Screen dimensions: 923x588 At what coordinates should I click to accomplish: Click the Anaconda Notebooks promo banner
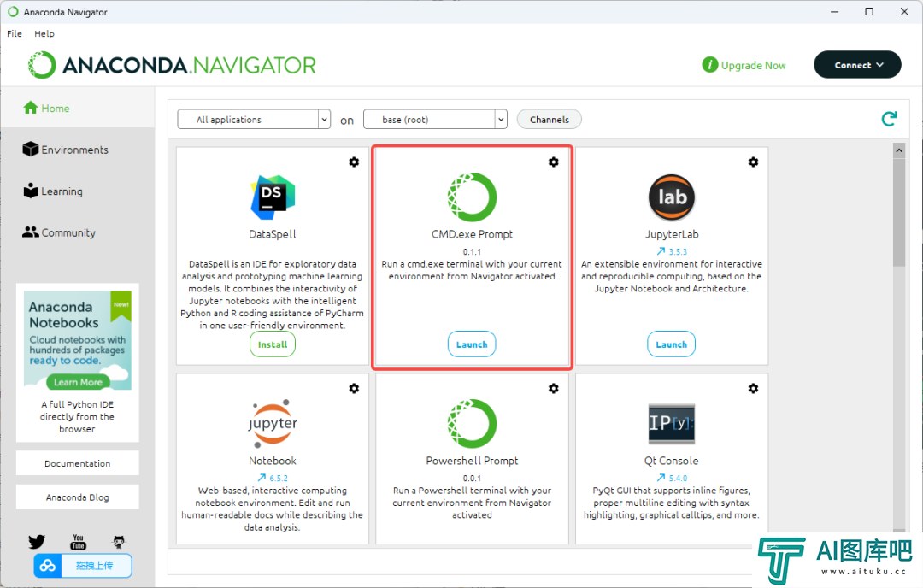pyautogui.click(x=78, y=340)
